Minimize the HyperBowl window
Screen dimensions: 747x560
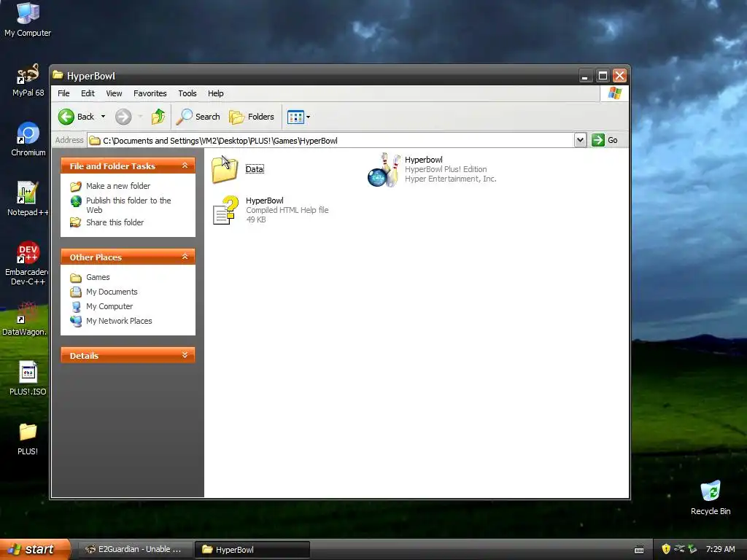click(586, 76)
